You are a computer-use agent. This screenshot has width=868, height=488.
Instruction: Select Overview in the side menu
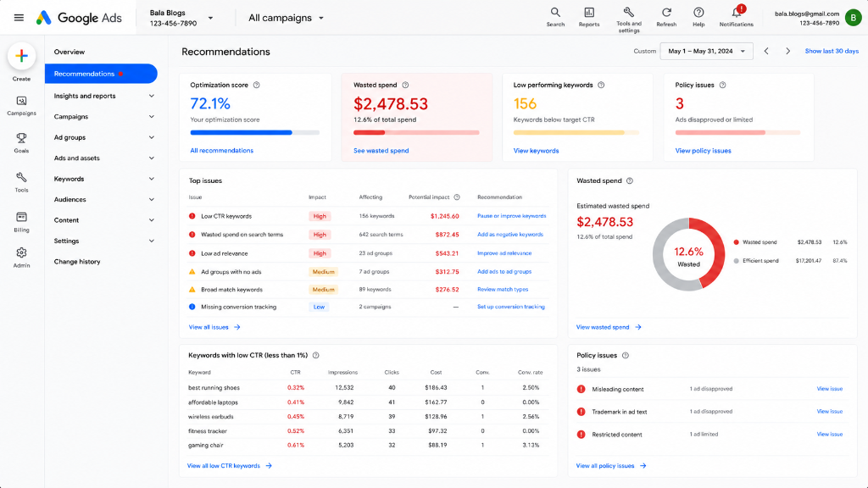70,52
